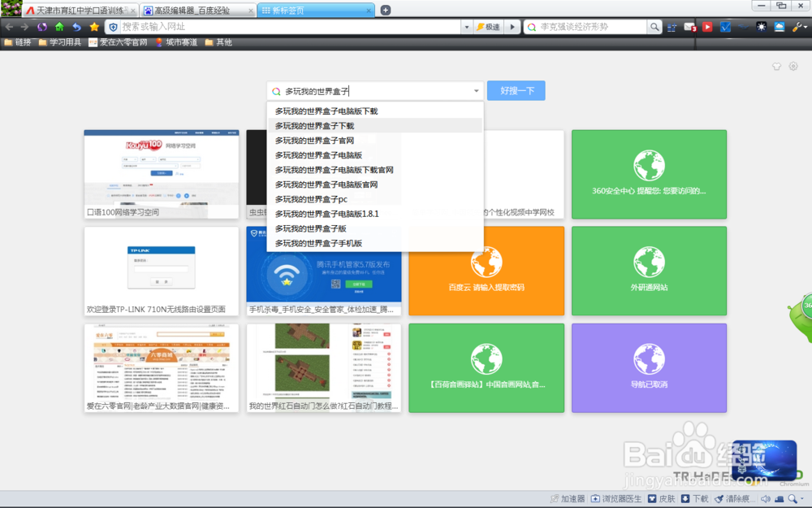Open the 学习用具 bookmarks folder

59,42
